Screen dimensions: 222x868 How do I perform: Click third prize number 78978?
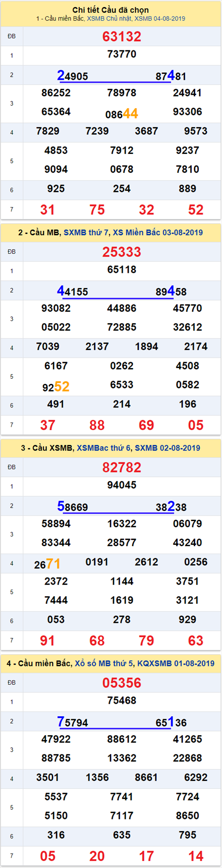point(122,93)
